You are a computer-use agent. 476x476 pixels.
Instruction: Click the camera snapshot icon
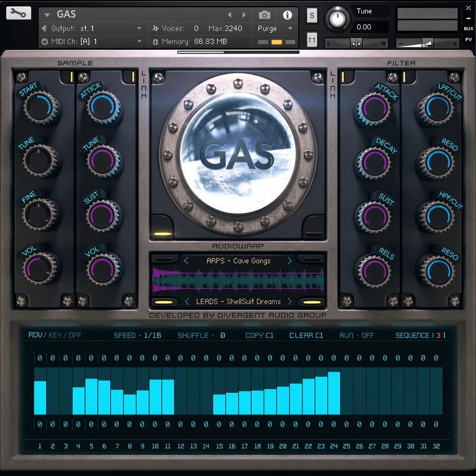[264, 15]
